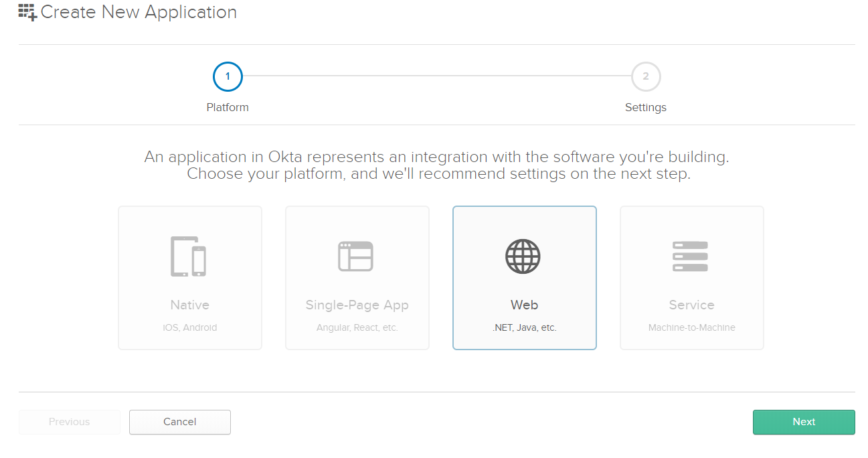Open the Platform step label
This screenshot has width=868, height=458.
pyautogui.click(x=228, y=107)
